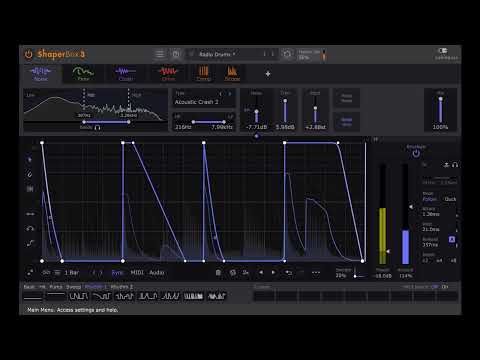The height and width of the screenshot is (360, 480).
Task: Open the three-dots more options menu
Action: tap(316, 273)
